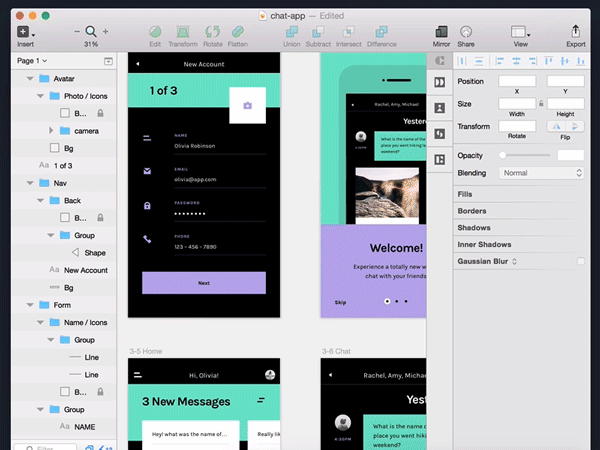Click the Flatten tool icon
600x450 pixels.
click(238, 32)
